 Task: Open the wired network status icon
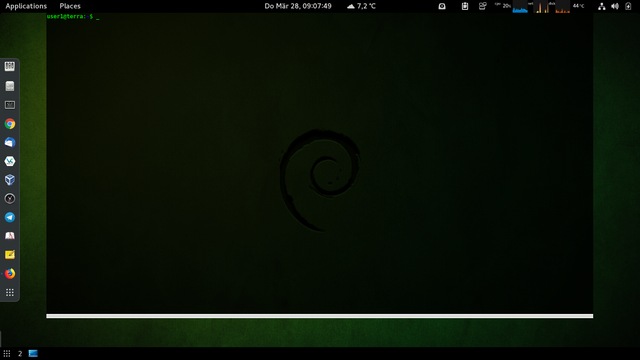[602, 6]
